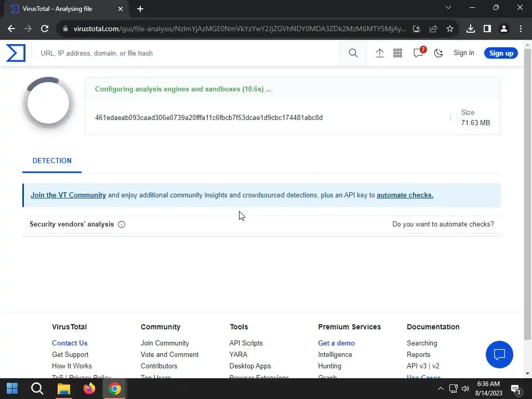Select VirusTotal - Analysing file browser tab

[66, 9]
